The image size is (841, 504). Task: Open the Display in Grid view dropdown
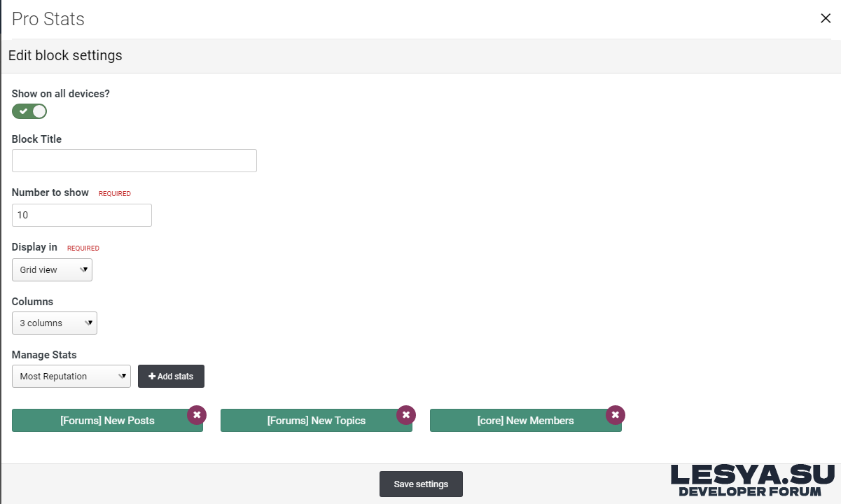(x=52, y=270)
